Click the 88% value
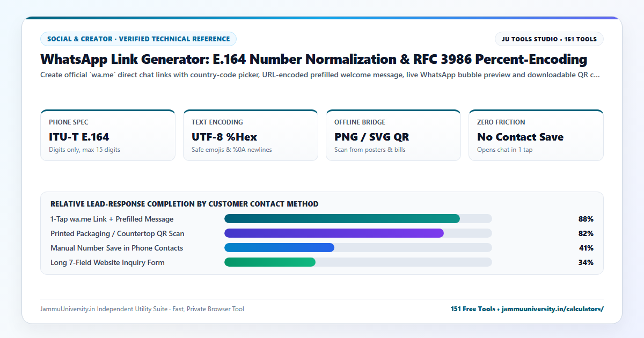 (x=586, y=219)
